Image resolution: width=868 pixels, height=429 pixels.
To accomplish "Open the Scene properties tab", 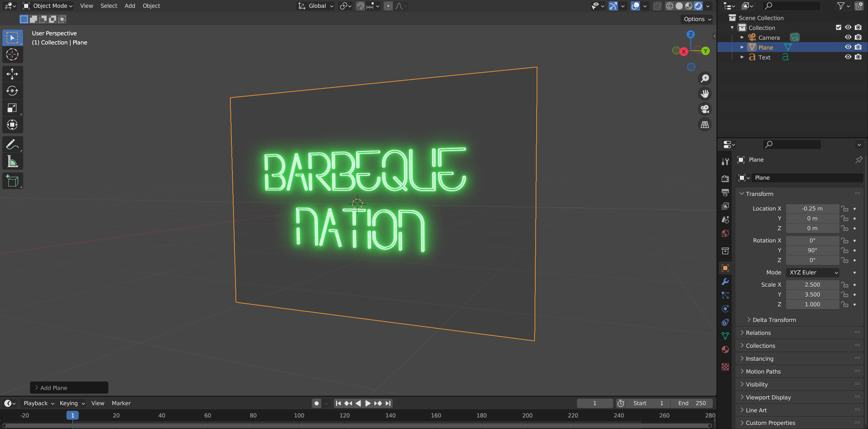I will (725, 220).
